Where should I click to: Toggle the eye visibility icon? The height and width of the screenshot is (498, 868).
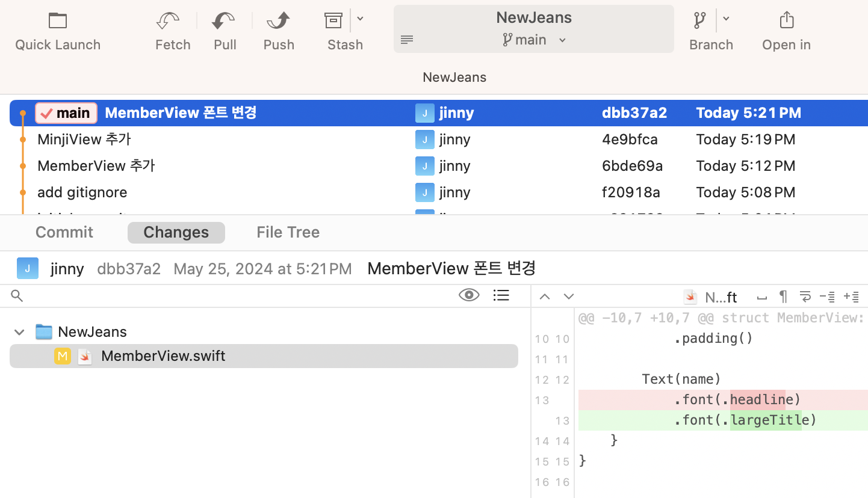(x=469, y=295)
